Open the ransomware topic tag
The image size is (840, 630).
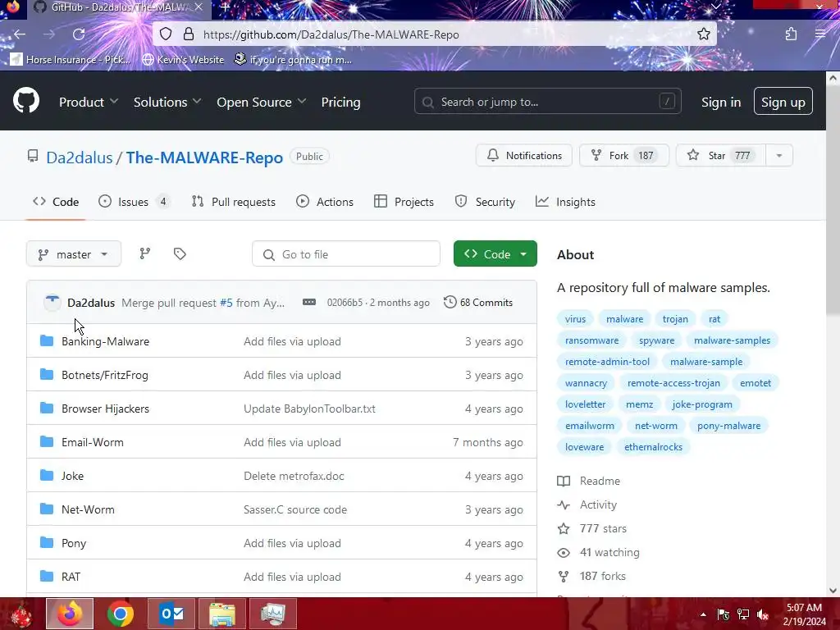click(591, 340)
